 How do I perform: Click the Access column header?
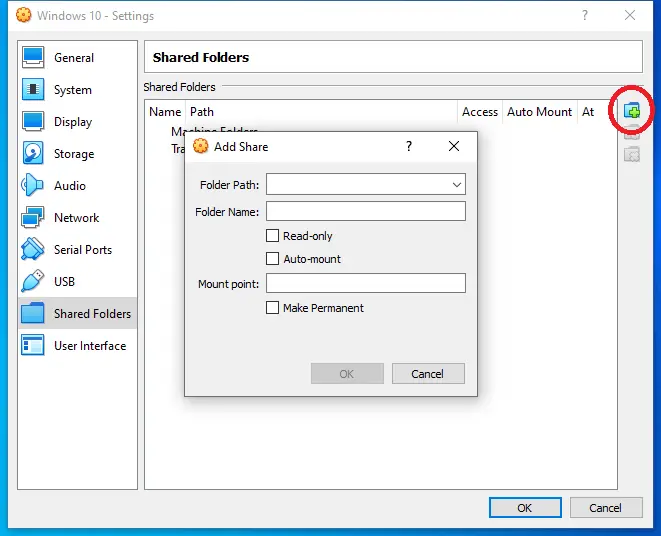(480, 112)
